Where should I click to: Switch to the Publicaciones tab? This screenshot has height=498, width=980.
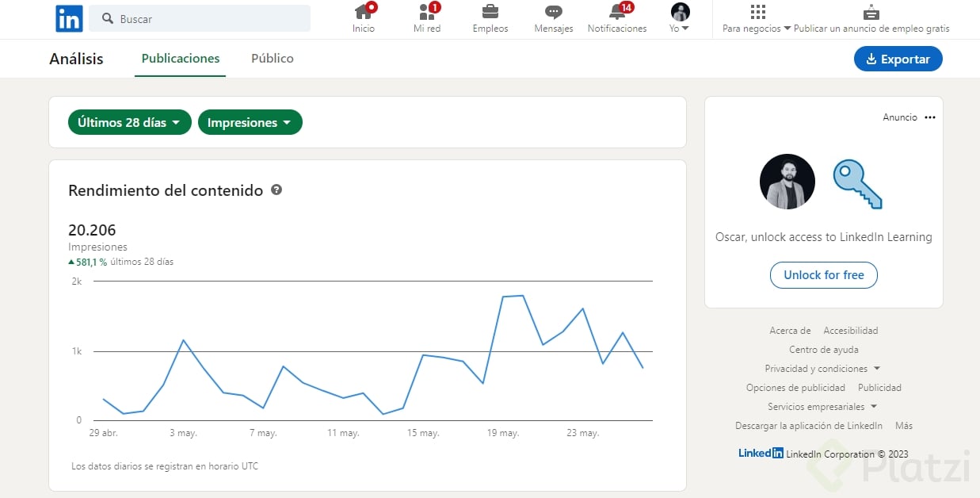coord(181,59)
